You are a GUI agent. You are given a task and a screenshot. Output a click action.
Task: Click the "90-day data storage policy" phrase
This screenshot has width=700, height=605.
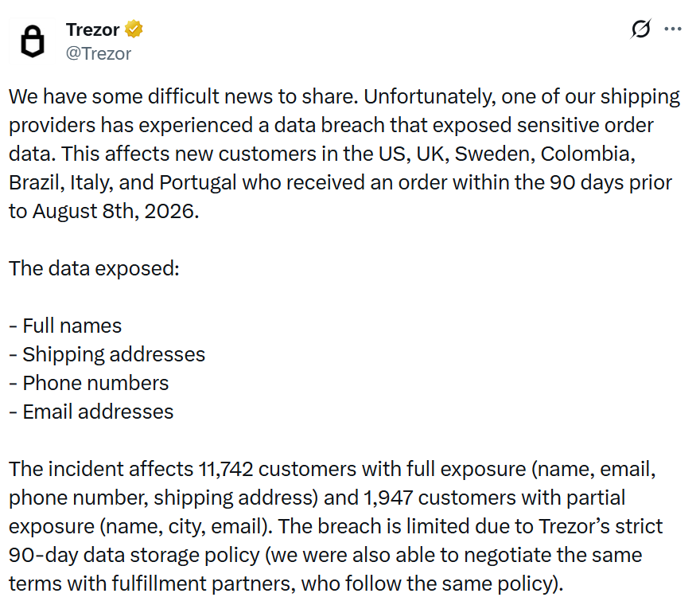click(x=134, y=556)
